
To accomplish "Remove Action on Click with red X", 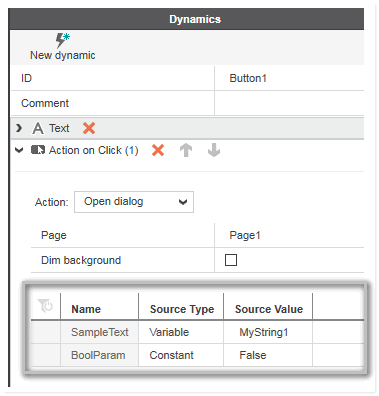I will click(x=158, y=150).
